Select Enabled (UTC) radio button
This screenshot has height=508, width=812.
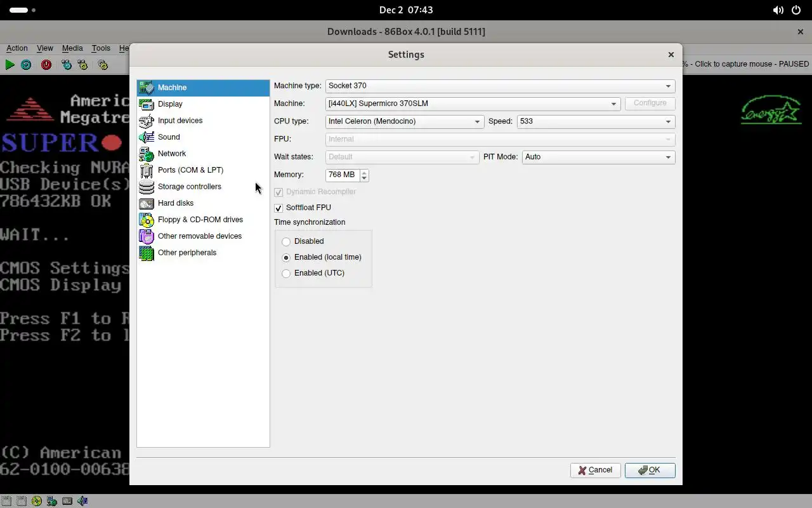(286, 273)
